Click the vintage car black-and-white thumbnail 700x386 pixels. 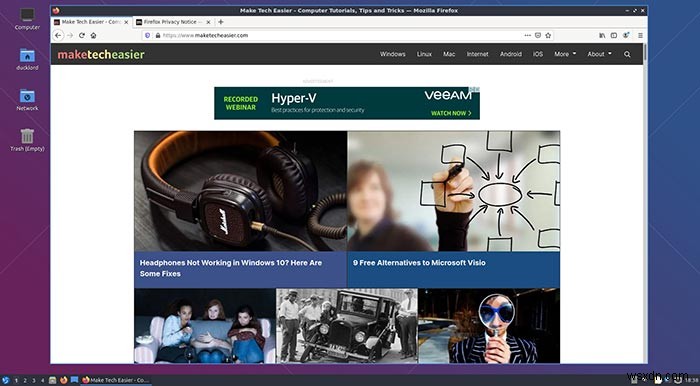click(x=347, y=326)
